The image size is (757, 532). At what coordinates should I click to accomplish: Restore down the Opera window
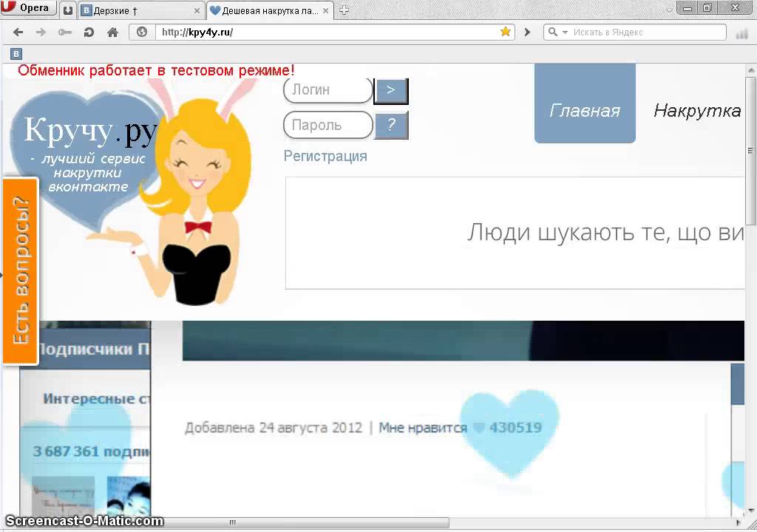[x=707, y=8]
